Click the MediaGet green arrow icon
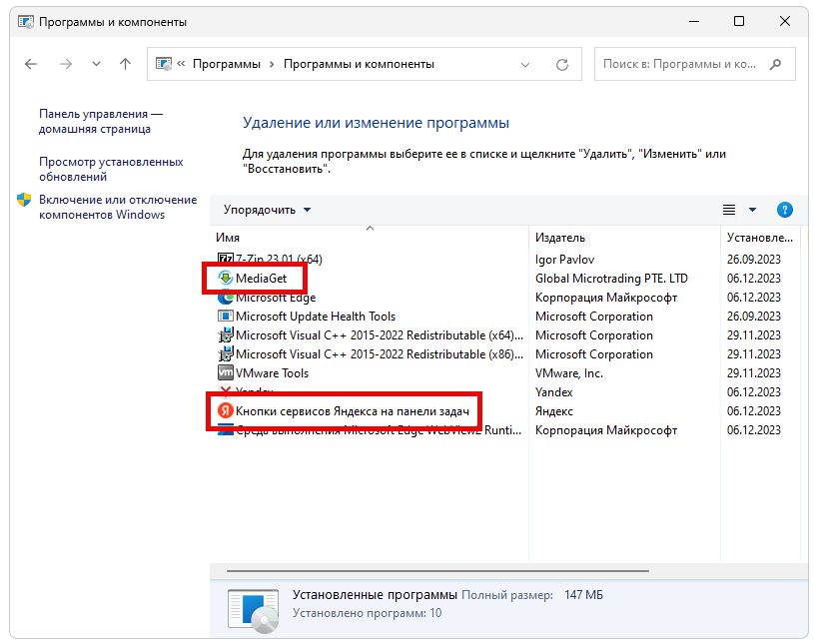 point(225,278)
